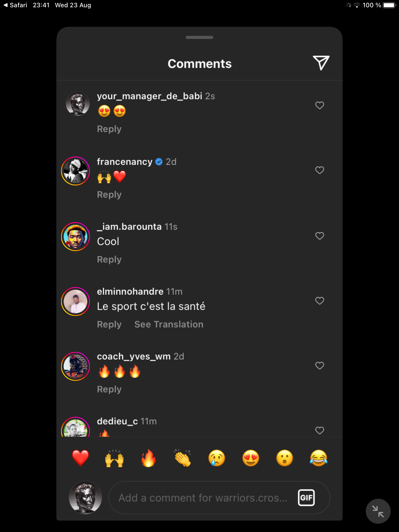This screenshot has height=532, width=399.
Task: See translation of elminnohandre's comment
Action: (169, 324)
